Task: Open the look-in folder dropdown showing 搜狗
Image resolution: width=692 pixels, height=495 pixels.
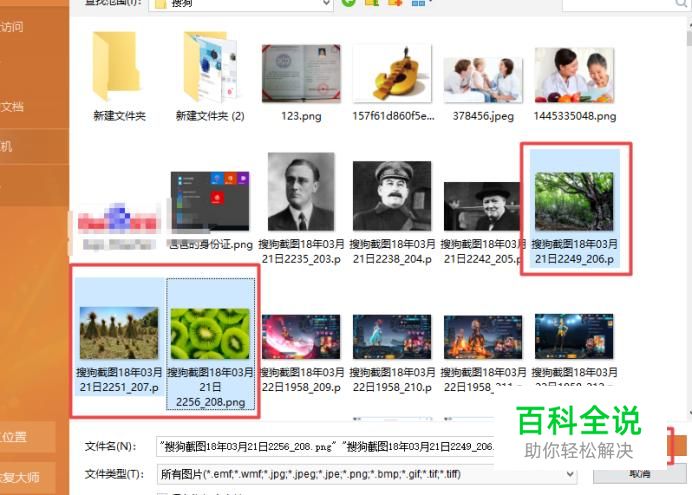Action: (241, 4)
